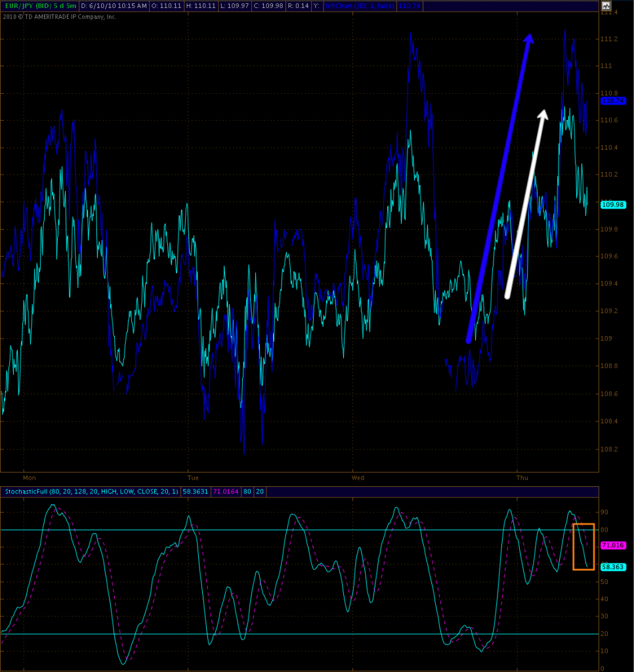Click the EUR/JPY (BID) 5 d 5m symbol label
This screenshot has height=672, width=634.
(x=39, y=6)
